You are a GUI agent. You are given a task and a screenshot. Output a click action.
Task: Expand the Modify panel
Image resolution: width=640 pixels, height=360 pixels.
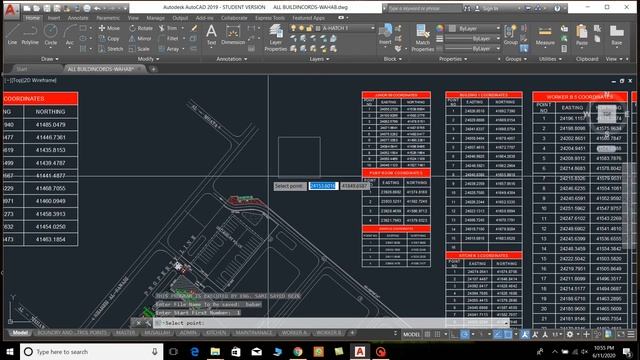click(149, 59)
